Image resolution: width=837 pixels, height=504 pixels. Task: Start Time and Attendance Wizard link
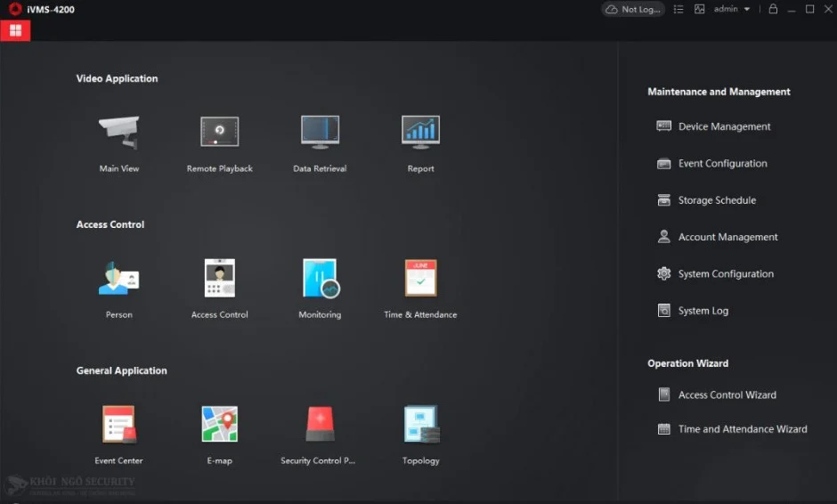tap(743, 429)
